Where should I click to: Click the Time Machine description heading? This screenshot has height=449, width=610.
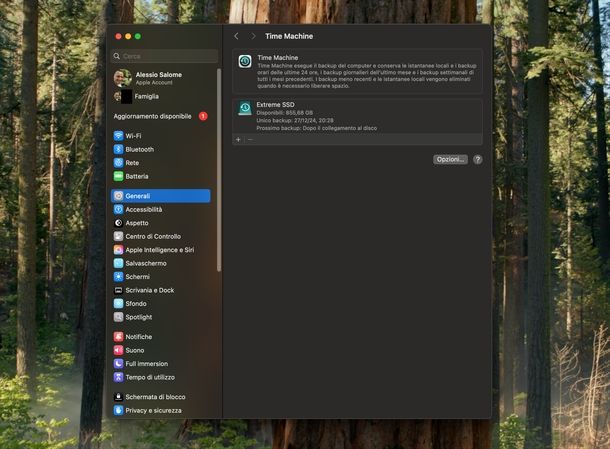coord(278,58)
